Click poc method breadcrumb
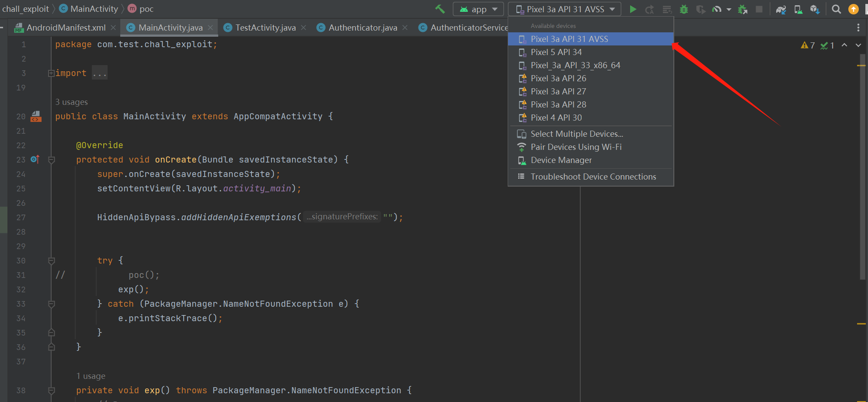Image resolution: width=868 pixels, height=402 pixels. pyautogui.click(x=141, y=9)
